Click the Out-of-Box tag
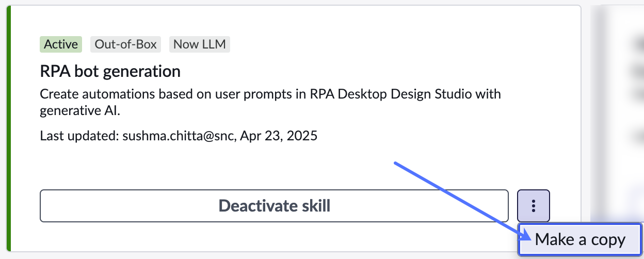644x259 pixels. pos(125,44)
